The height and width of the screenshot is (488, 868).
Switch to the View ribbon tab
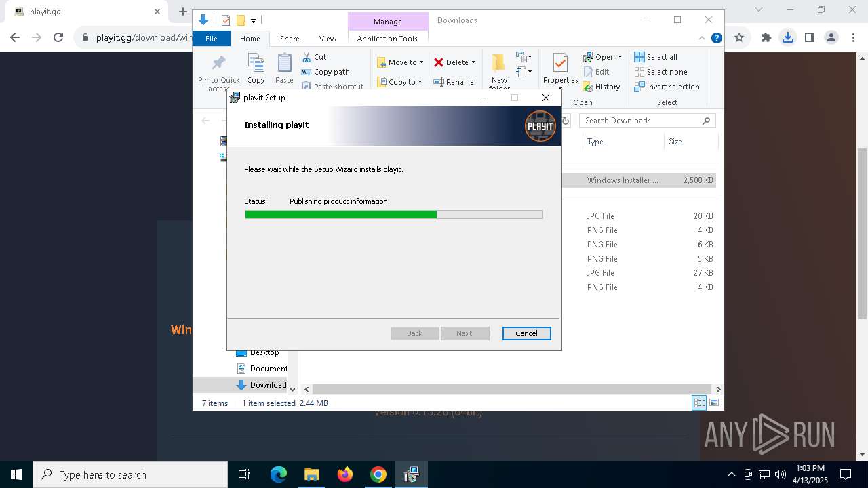[328, 39]
